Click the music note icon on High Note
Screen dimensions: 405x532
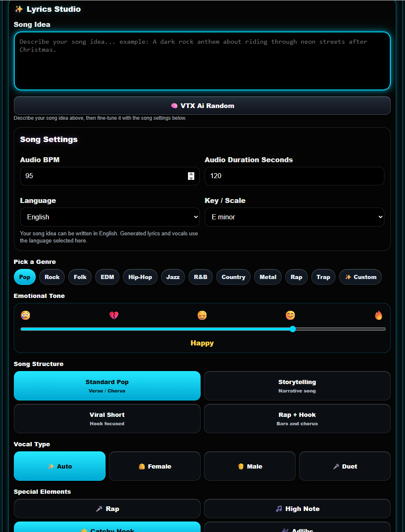pyautogui.click(x=279, y=509)
